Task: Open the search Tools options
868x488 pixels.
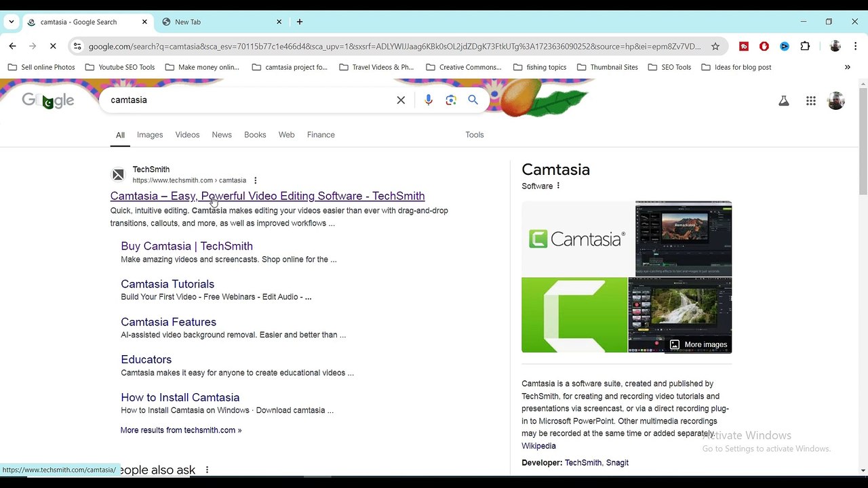Action: [475, 135]
